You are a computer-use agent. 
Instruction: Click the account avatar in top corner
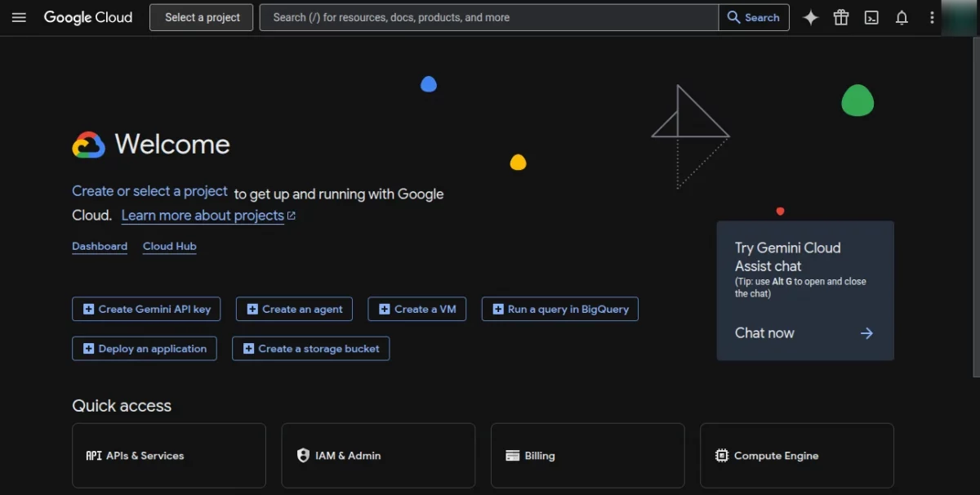pyautogui.click(x=960, y=17)
